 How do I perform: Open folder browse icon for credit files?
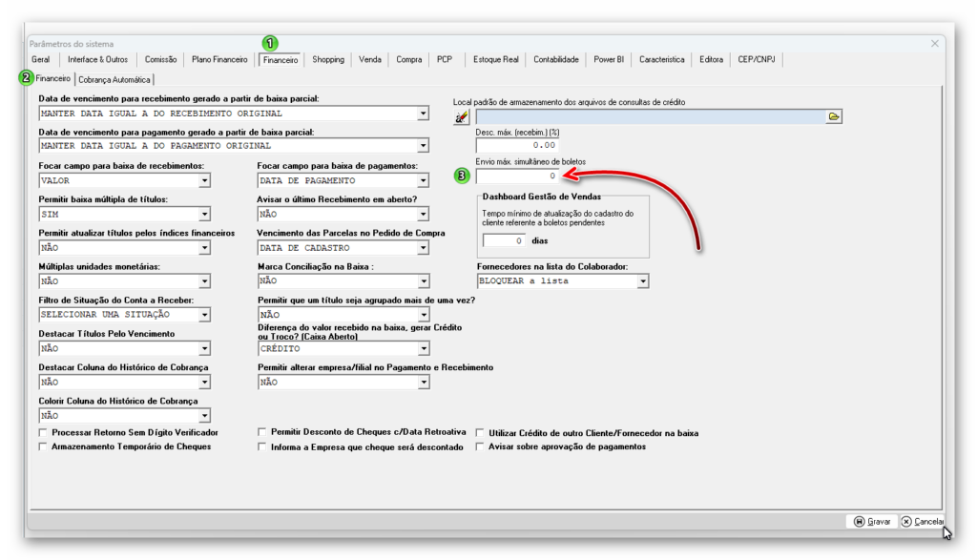(834, 116)
